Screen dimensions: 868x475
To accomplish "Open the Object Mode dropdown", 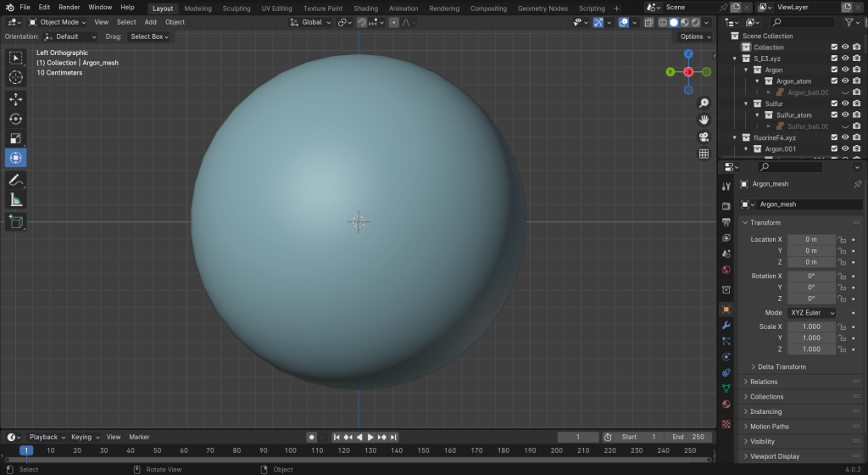I will (x=59, y=22).
